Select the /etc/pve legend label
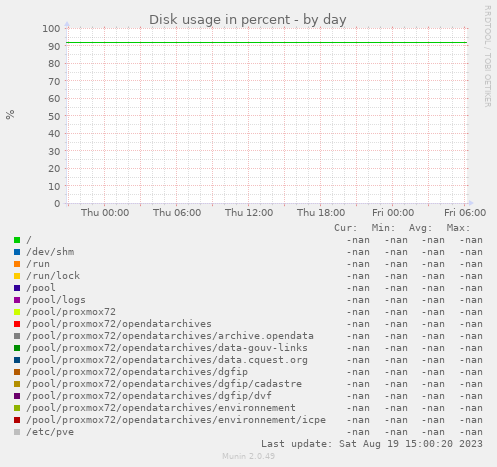497x467 pixels. click(50, 432)
